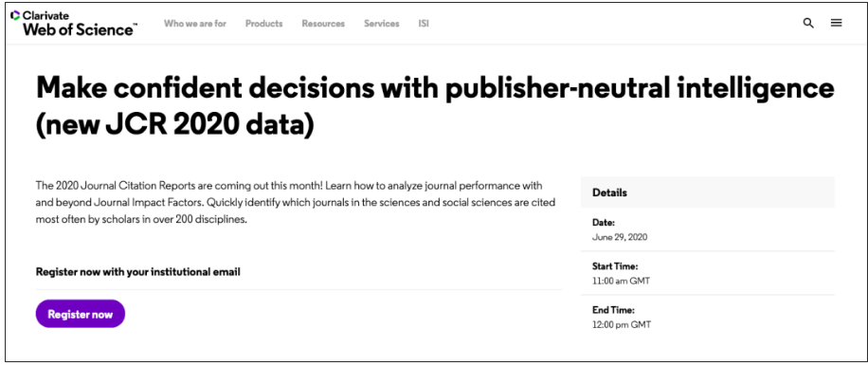This screenshot has height=366, width=868.
Task: Open the Who we are for menu
Action: coord(195,24)
